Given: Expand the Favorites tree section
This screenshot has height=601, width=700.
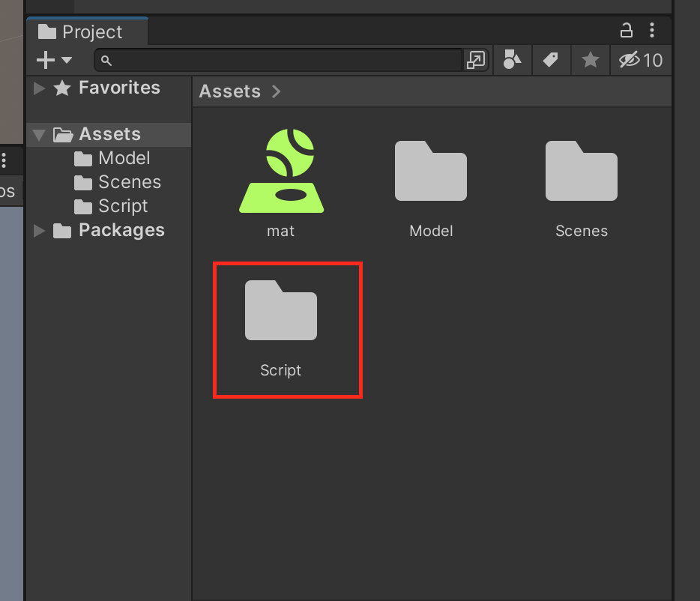Looking at the screenshot, I should tap(40, 88).
